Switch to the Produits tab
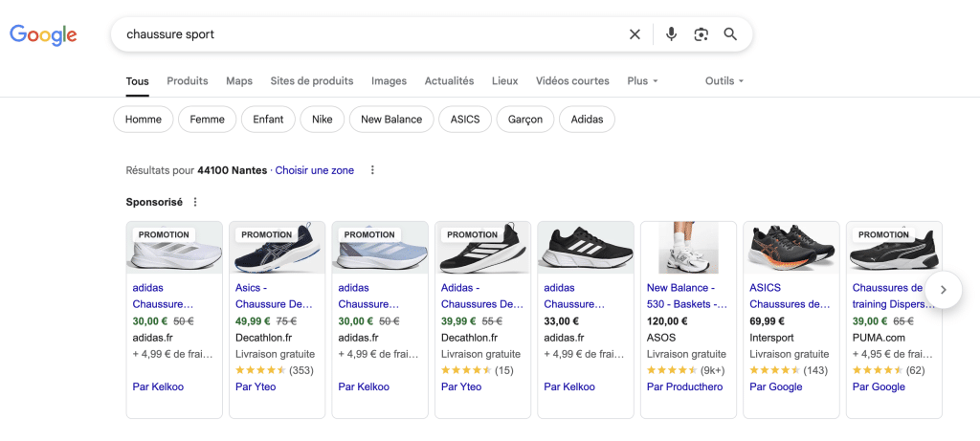This screenshot has height=441, width=980. point(188,81)
